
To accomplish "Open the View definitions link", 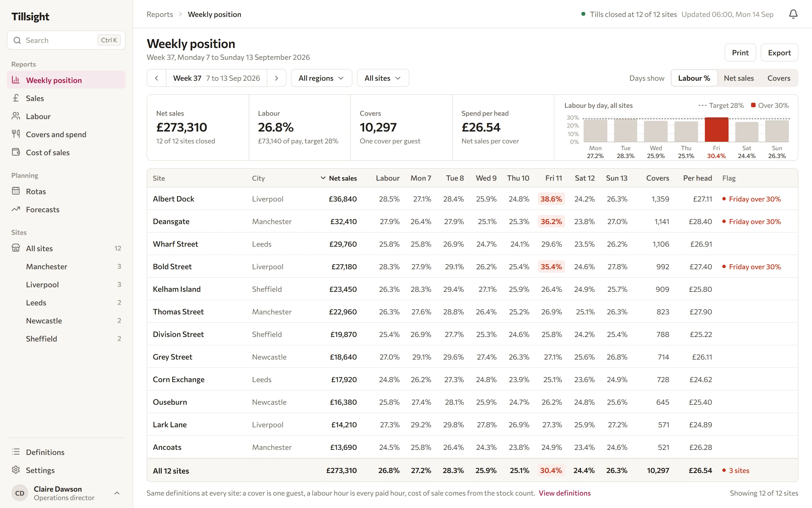I will point(565,493).
